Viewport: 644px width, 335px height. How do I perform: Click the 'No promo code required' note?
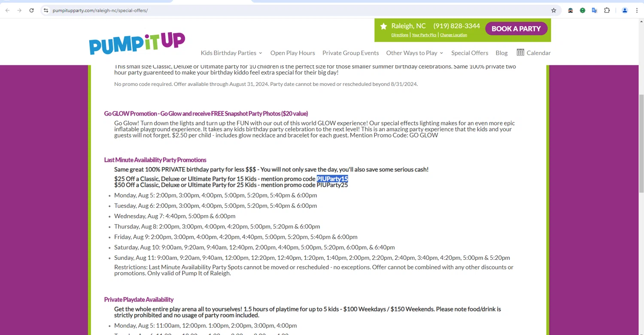click(266, 84)
